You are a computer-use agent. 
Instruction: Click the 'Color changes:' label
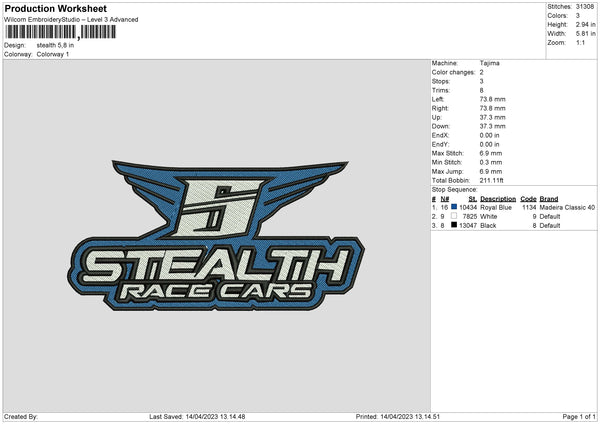coord(453,72)
